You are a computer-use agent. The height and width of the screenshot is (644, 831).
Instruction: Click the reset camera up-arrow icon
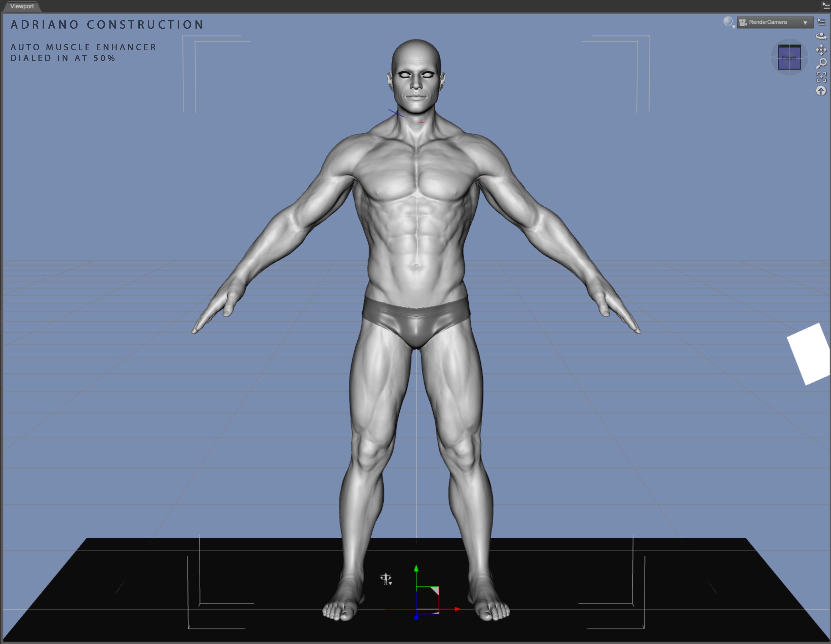tap(821, 91)
